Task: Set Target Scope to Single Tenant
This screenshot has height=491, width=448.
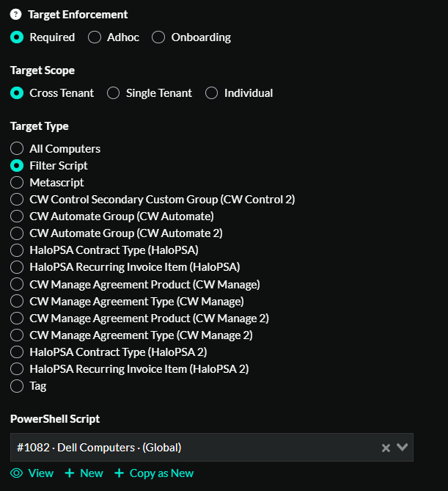Action: pyautogui.click(x=113, y=93)
